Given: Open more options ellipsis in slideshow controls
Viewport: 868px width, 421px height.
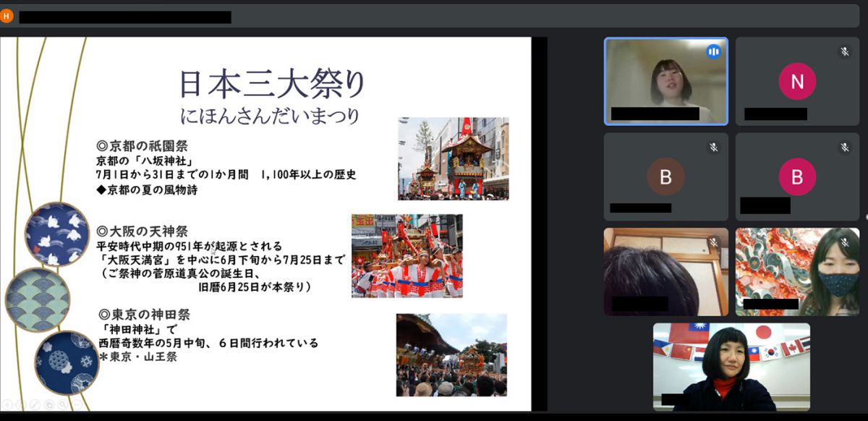Looking at the screenshot, I should (x=77, y=404).
